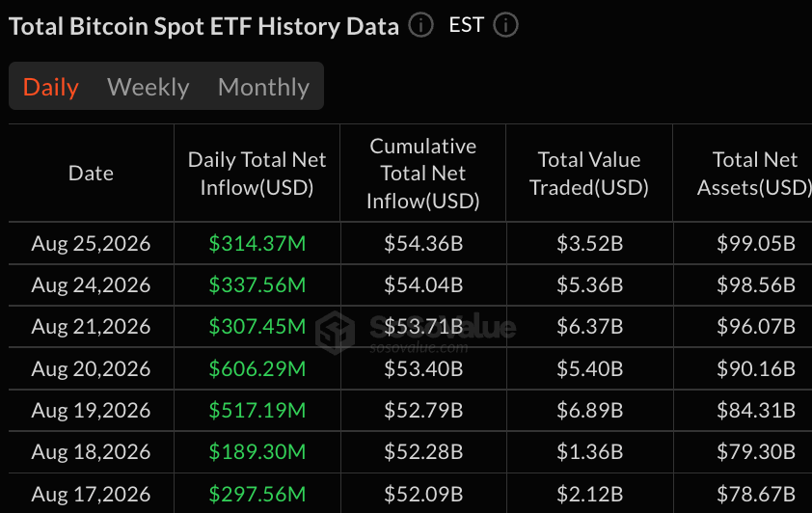Click the Total Value Traded header
812x513 pixels.
pyautogui.click(x=589, y=174)
